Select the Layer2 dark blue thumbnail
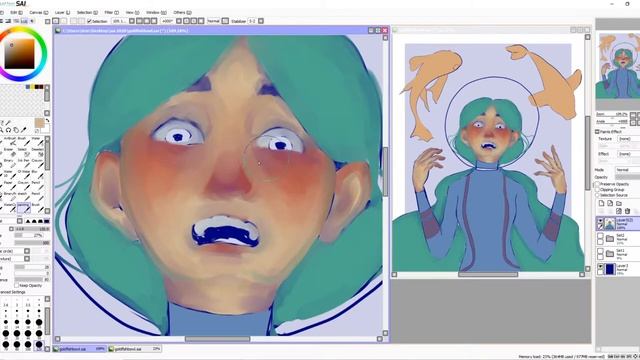Screen dimensions: 640x360 coord(610,269)
